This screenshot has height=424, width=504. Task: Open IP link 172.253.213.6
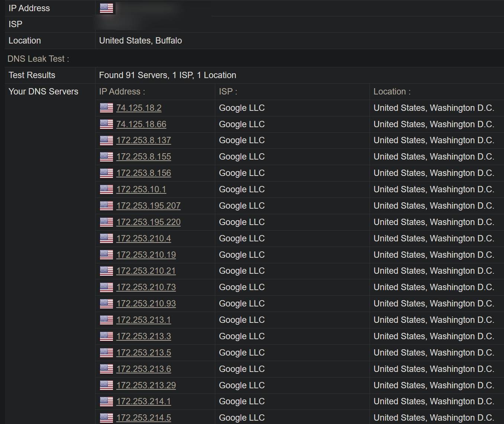(143, 369)
